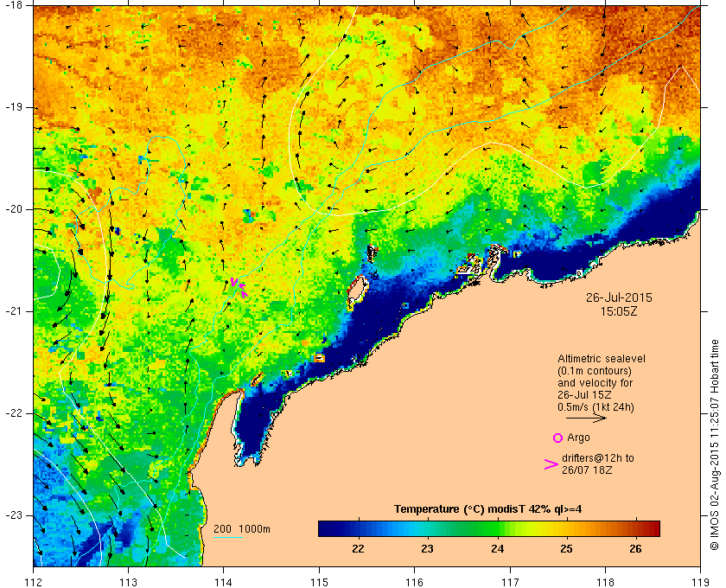Click the 'Altimetric sealevel' legend text
The height and width of the screenshot is (588, 726).
(602, 359)
